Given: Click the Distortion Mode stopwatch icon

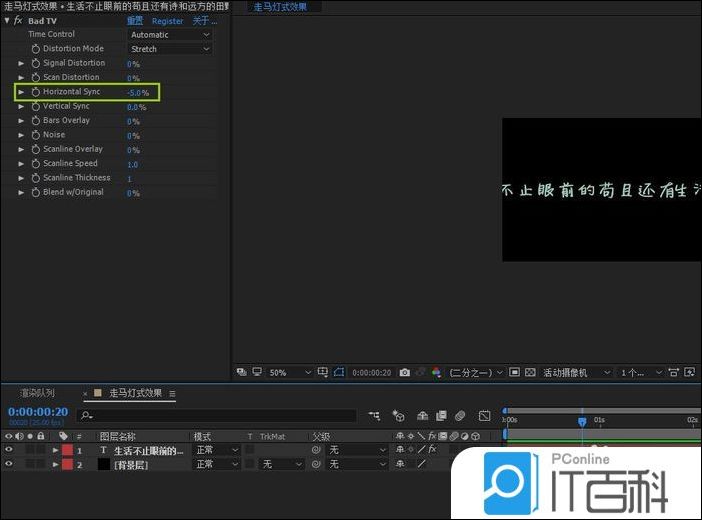Looking at the screenshot, I should click(x=35, y=49).
